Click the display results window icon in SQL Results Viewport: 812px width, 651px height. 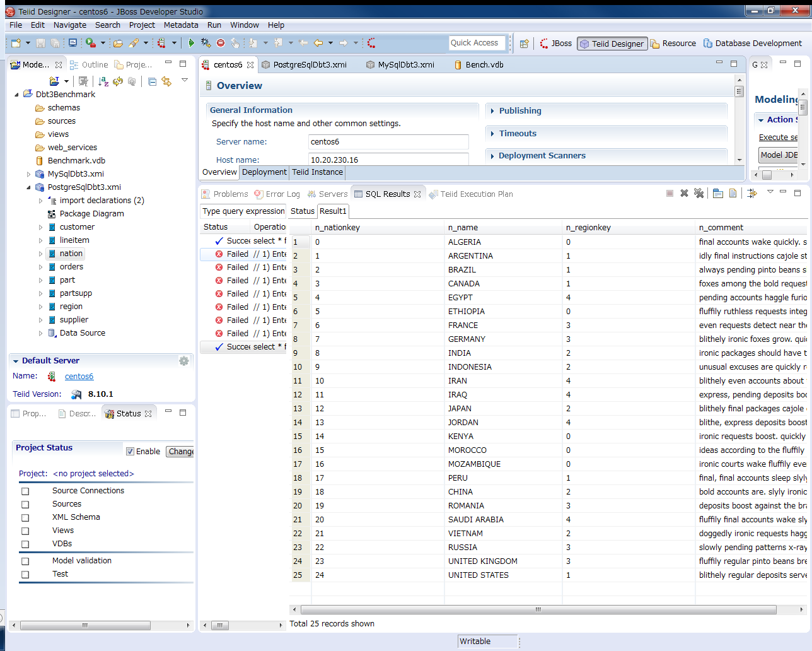pos(718,193)
